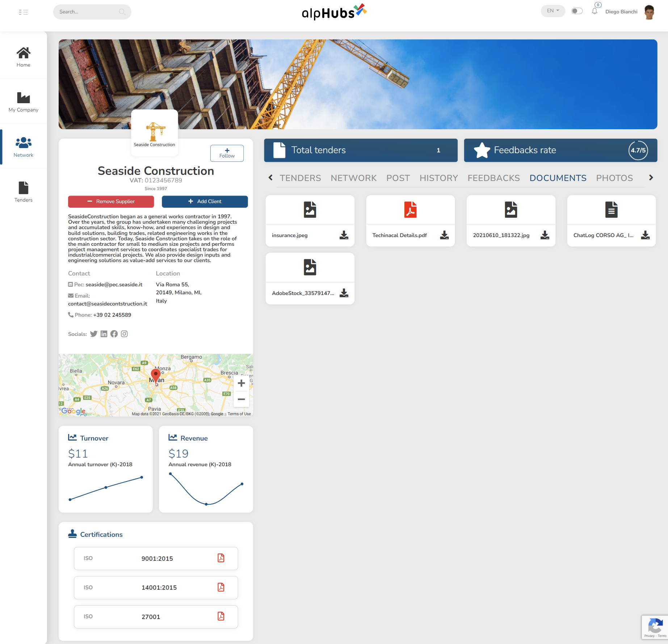Click the Turnover chart card
Viewport: 668px width, 644px height.
point(106,469)
